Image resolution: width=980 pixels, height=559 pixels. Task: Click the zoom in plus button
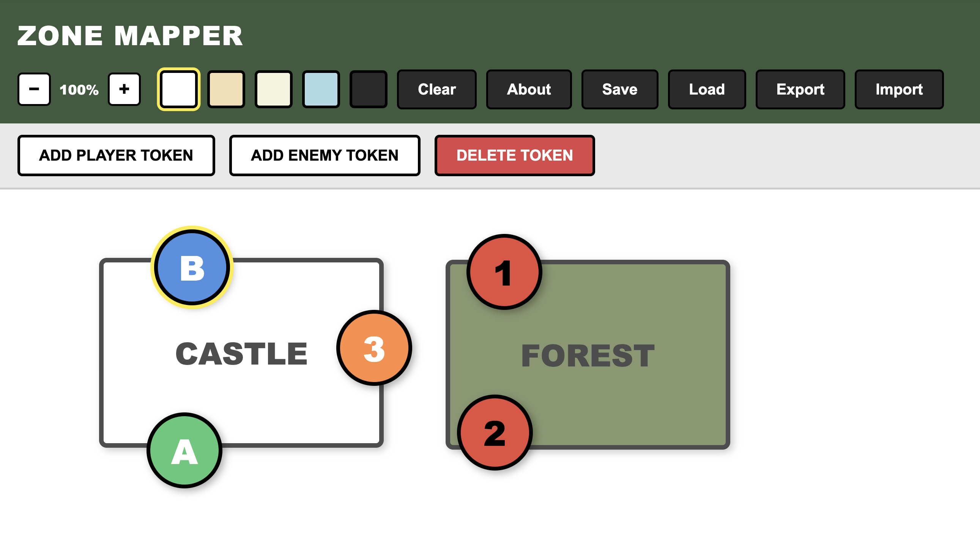(x=124, y=89)
